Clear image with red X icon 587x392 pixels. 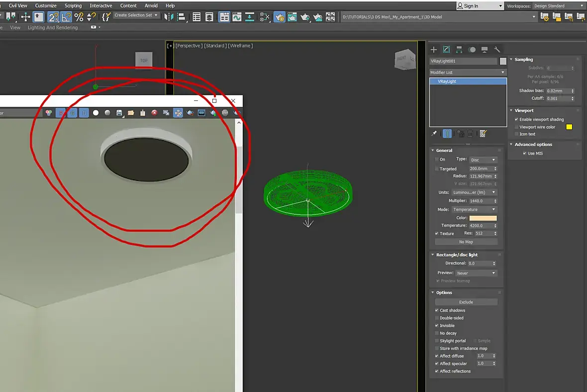click(154, 113)
